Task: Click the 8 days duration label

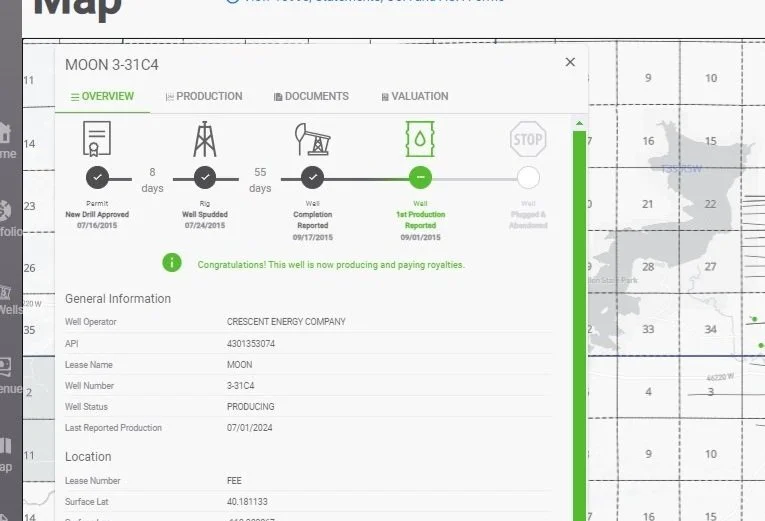Action: click(x=152, y=180)
